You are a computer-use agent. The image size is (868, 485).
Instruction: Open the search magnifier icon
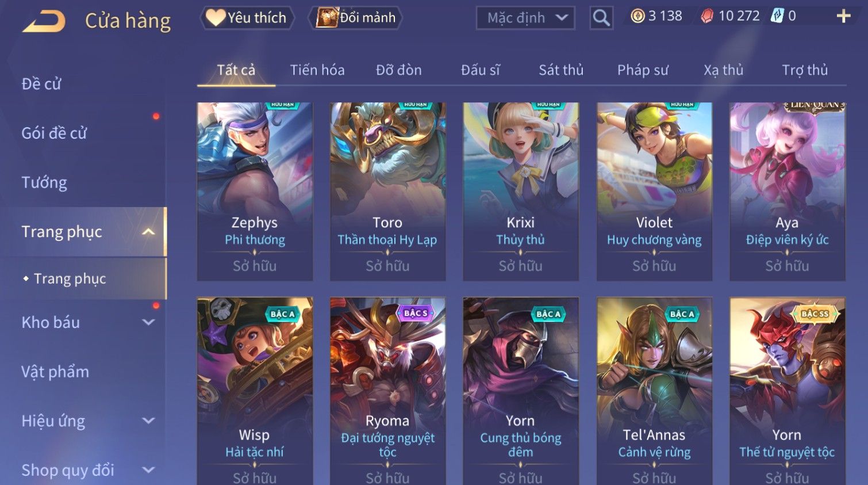tap(601, 18)
